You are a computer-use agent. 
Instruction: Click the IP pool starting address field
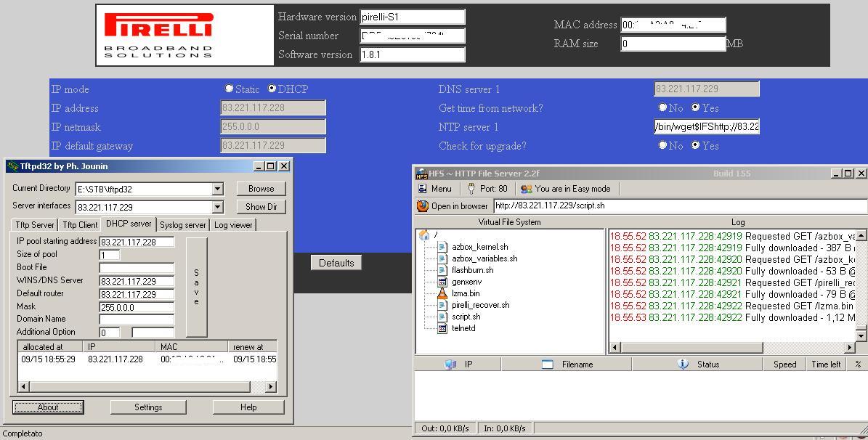137,242
